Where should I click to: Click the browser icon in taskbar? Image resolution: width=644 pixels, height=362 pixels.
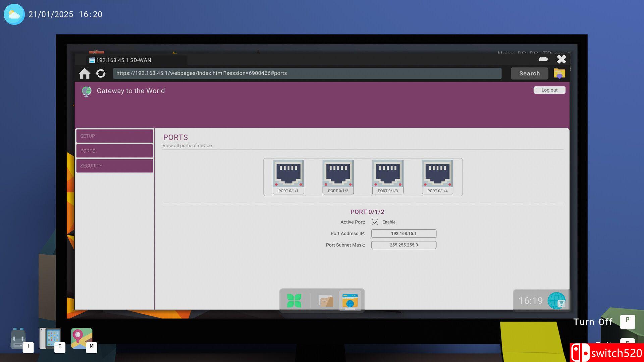coord(350,301)
